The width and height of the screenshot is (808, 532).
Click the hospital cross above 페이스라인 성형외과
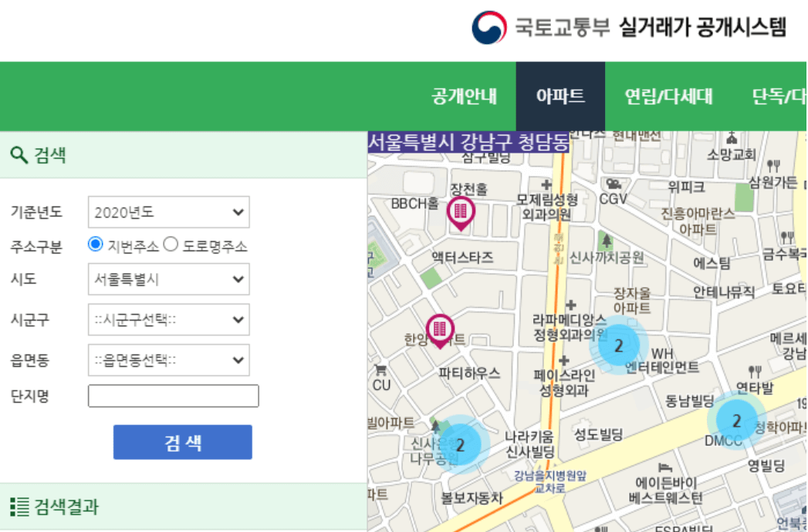pos(563,361)
